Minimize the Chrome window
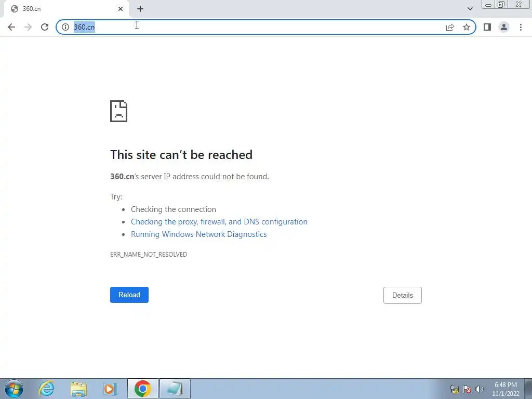 coord(488,5)
